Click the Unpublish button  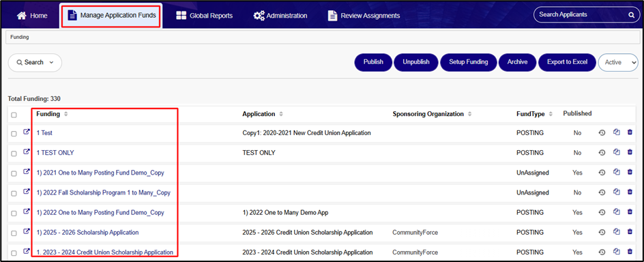click(x=415, y=62)
